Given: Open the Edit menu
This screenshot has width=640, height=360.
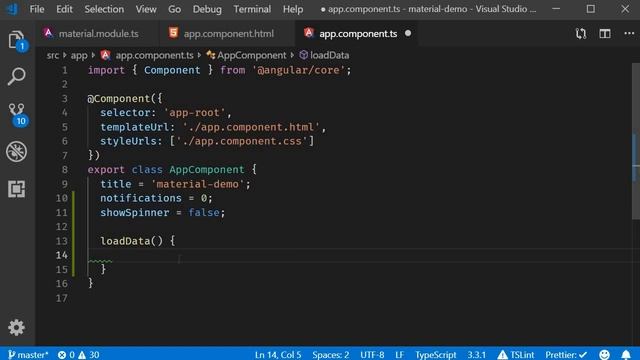Looking at the screenshot, I should pyautogui.click(x=64, y=9).
